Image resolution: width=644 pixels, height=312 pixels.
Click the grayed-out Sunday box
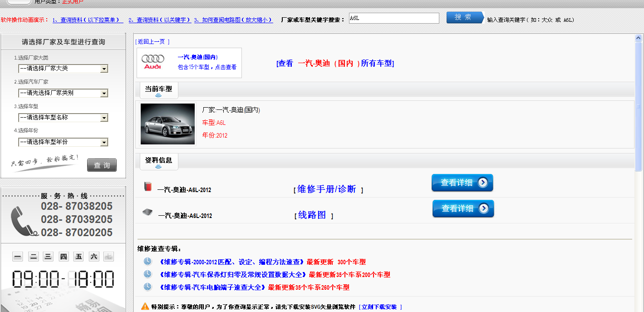(108, 257)
